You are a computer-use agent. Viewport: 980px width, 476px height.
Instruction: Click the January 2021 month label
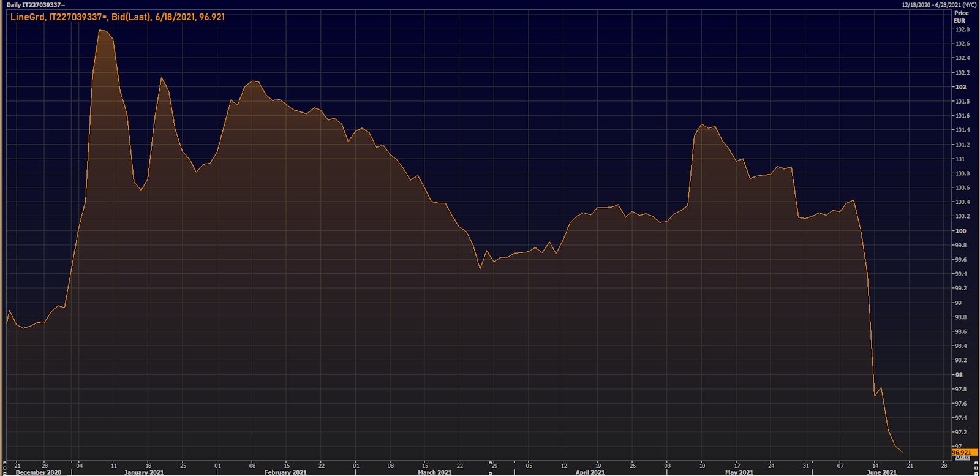pyautogui.click(x=144, y=472)
